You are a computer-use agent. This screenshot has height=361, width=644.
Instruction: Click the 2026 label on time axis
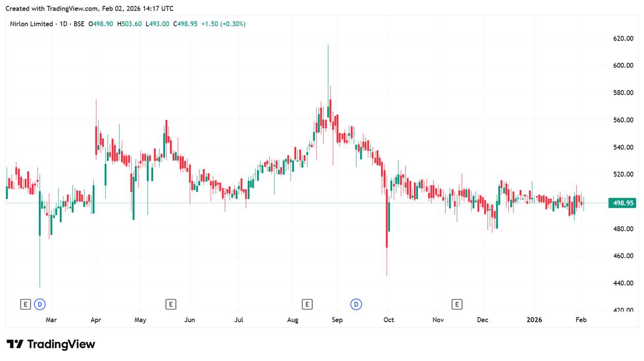pyautogui.click(x=534, y=320)
